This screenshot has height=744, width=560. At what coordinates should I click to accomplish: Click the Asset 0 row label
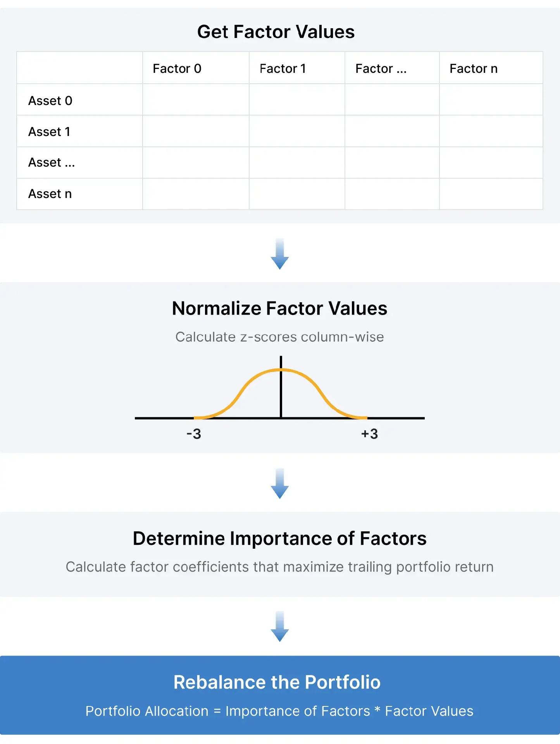(x=50, y=101)
